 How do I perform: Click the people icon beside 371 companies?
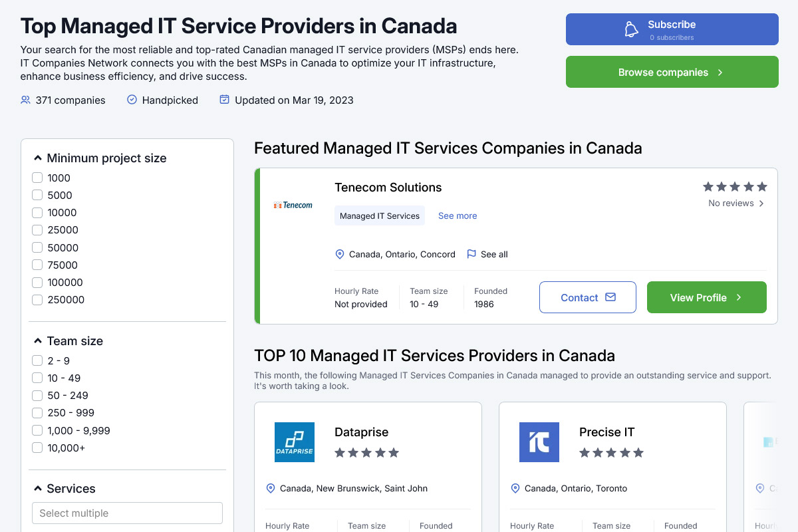pos(26,100)
